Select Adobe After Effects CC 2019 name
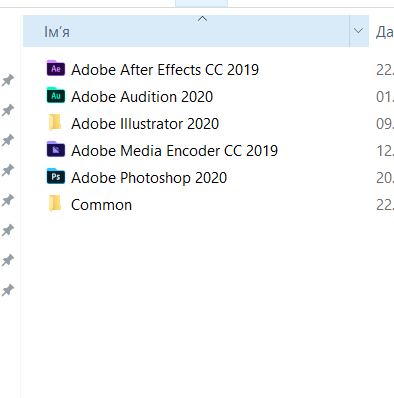394x398 pixels. 165,70
